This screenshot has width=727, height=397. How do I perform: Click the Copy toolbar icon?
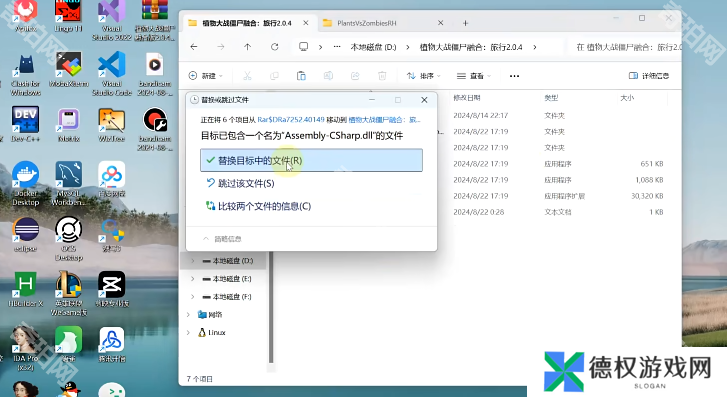pos(274,76)
